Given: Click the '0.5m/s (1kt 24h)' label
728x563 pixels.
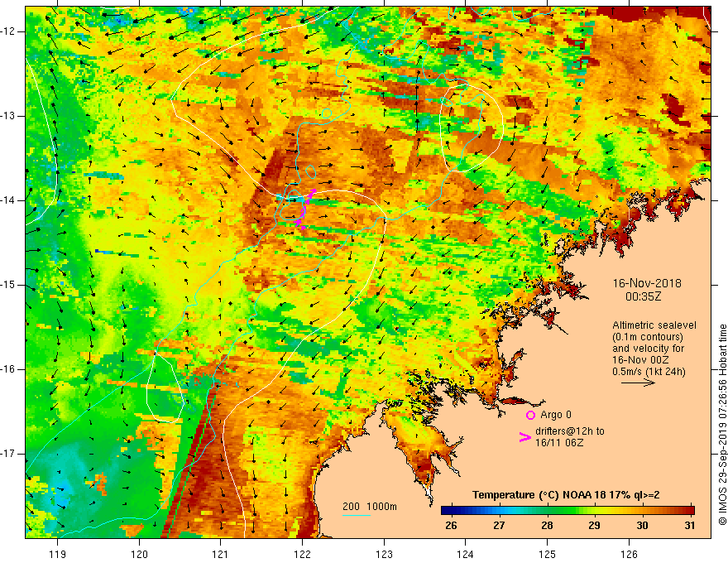Looking at the screenshot, I should pyautogui.click(x=649, y=372).
